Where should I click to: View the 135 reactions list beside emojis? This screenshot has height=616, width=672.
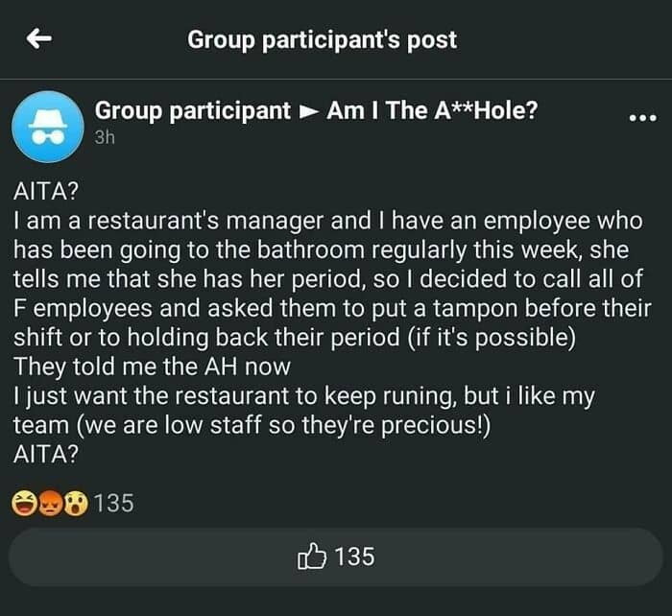click(114, 502)
